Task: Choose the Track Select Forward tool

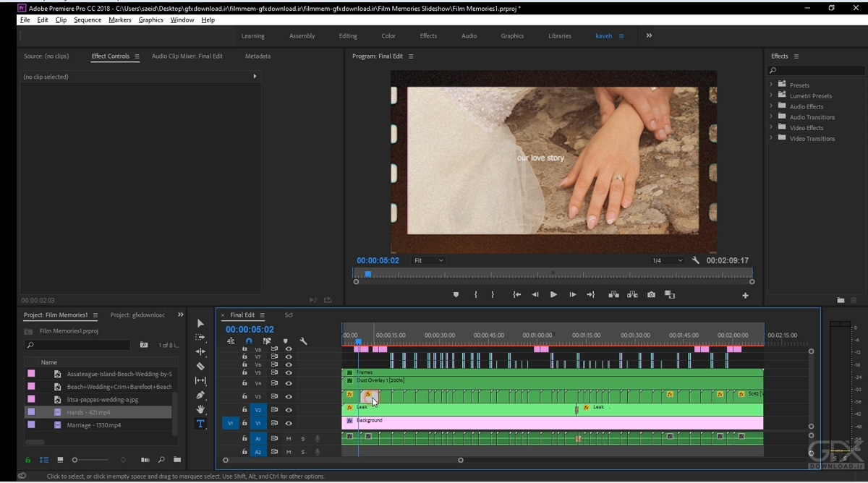Action: (200, 338)
